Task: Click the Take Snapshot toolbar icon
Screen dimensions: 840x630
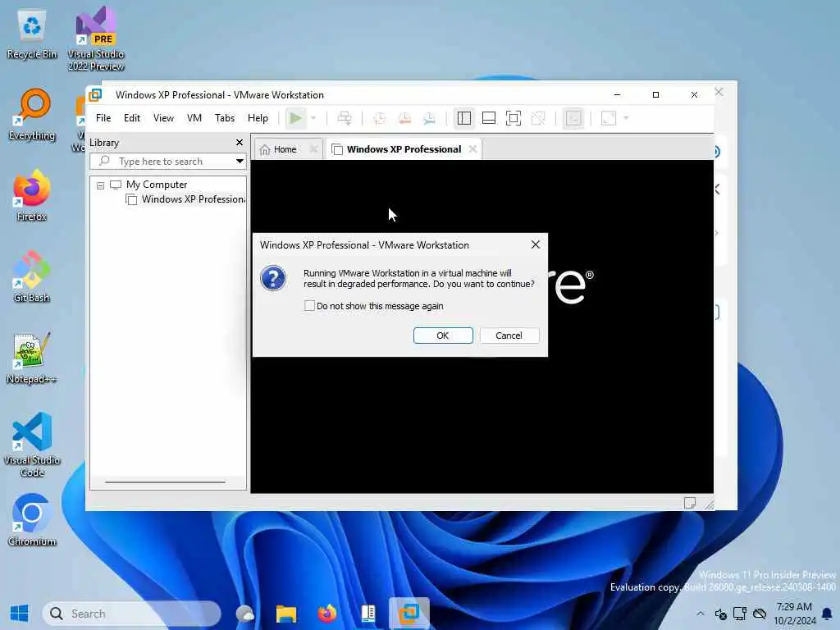Action: tap(379, 118)
